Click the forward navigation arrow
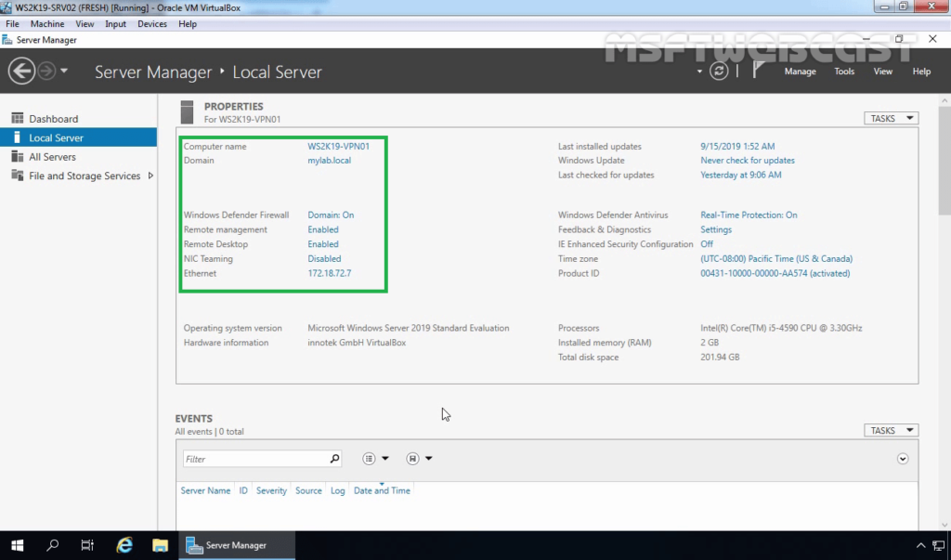951x560 pixels. pyautogui.click(x=46, y=71)
